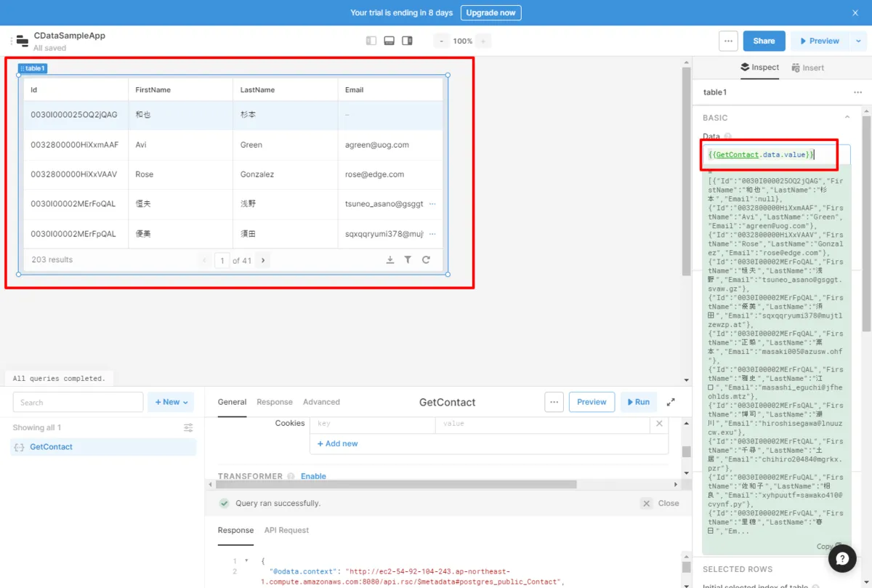Toggle the right panel layout icon
Image resolution: width=872 pixels, height=588 pixels.
coord(407,41)
